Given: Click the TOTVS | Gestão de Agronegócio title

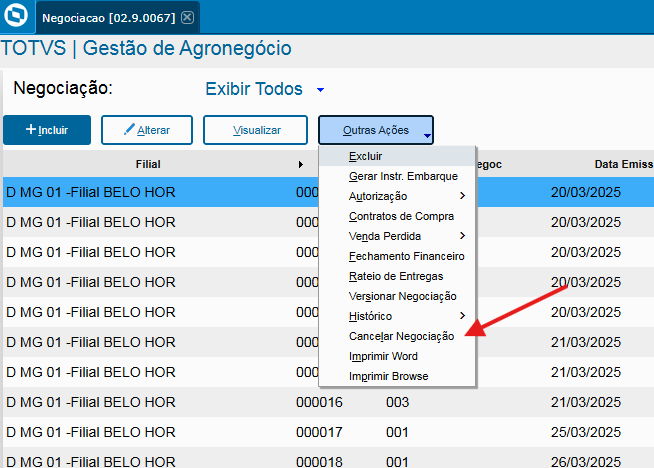Looking at the screenshot, I should tap(146, 48).
